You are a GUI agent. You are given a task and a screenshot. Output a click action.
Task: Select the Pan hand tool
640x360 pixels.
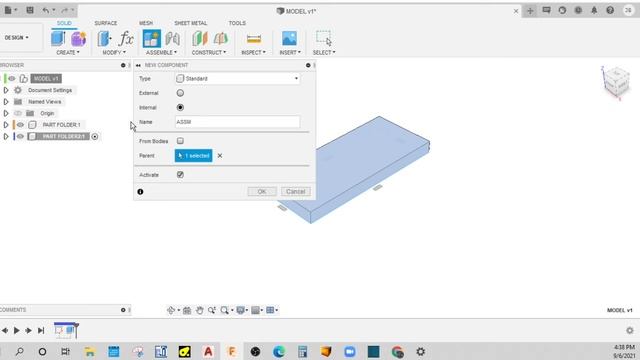[199, 310]
